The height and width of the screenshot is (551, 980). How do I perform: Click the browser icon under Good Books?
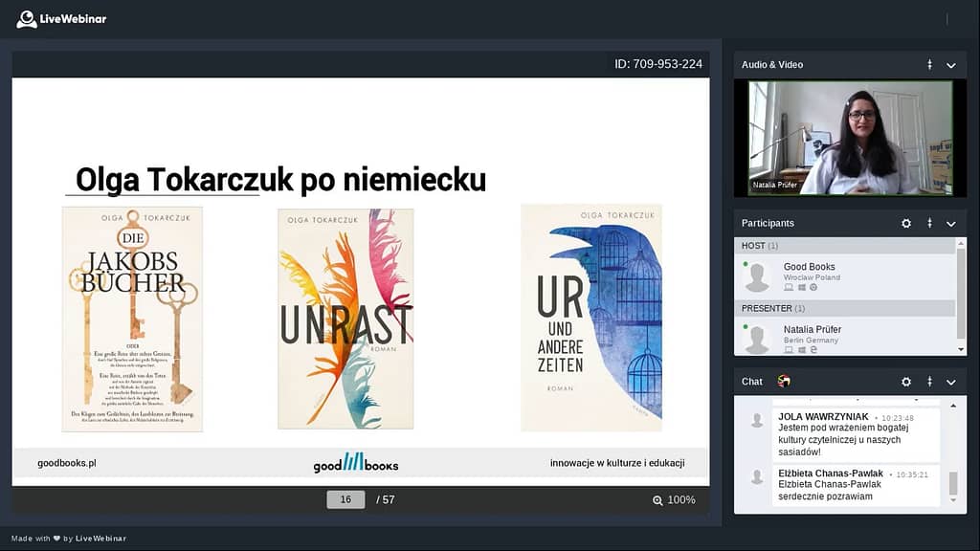[813, 287]
